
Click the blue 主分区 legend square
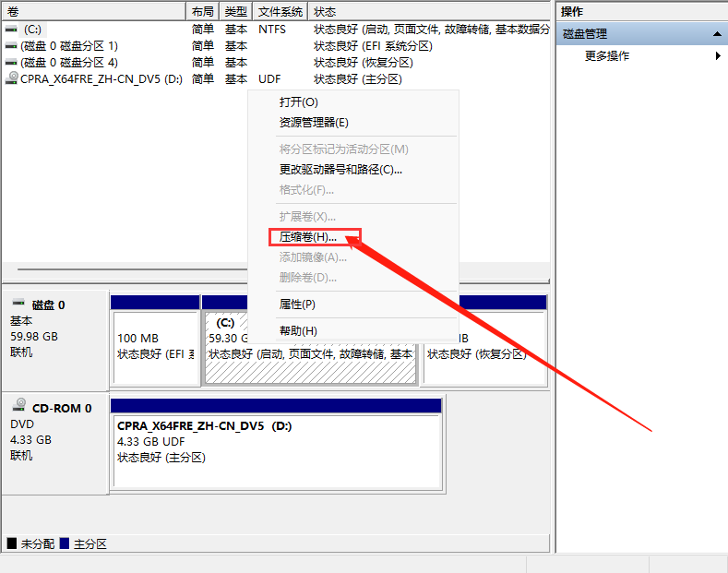[64, 543]
